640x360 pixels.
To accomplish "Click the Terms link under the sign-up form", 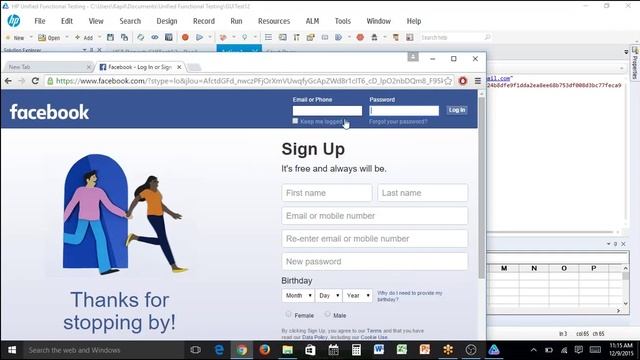I will pyautogui.click(x=374, y=331).
